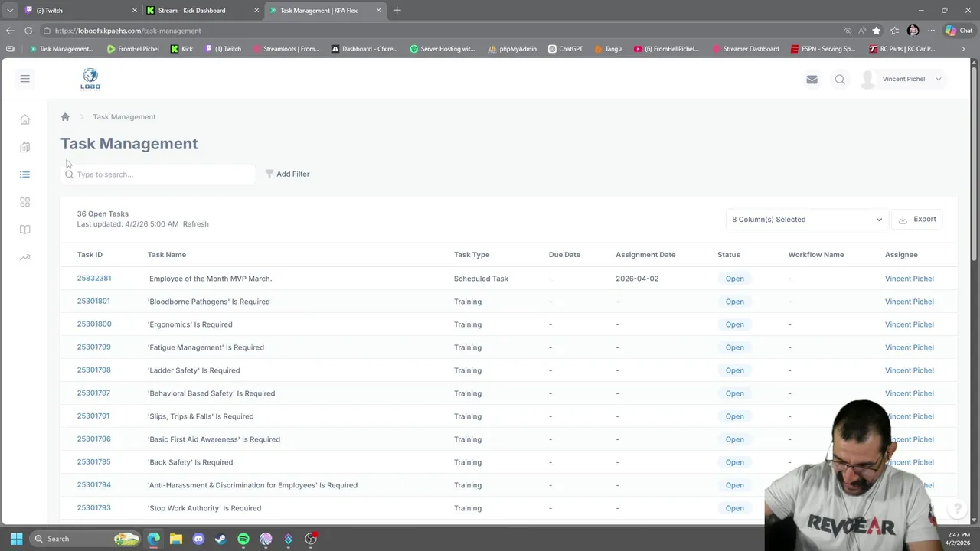Open the 8 Column(s) Selected dropdown
The width and height of the screenshot is (980, 551).
807,220
